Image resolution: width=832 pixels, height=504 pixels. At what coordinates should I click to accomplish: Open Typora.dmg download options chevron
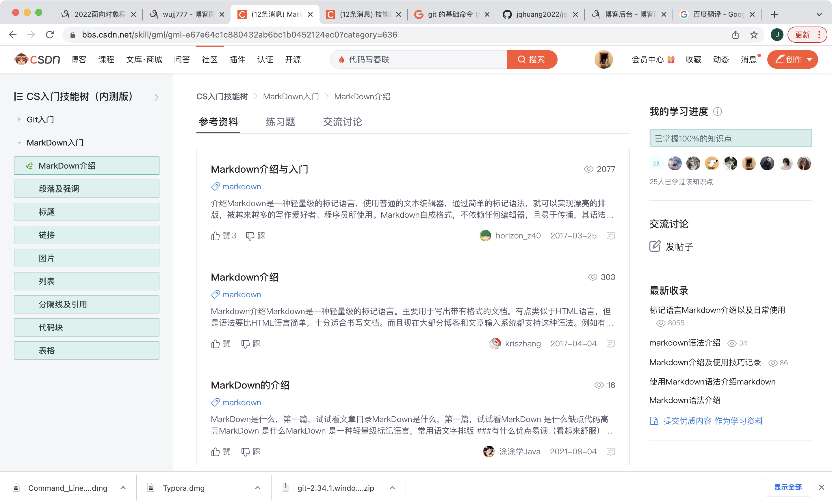[x=258, y=488]
